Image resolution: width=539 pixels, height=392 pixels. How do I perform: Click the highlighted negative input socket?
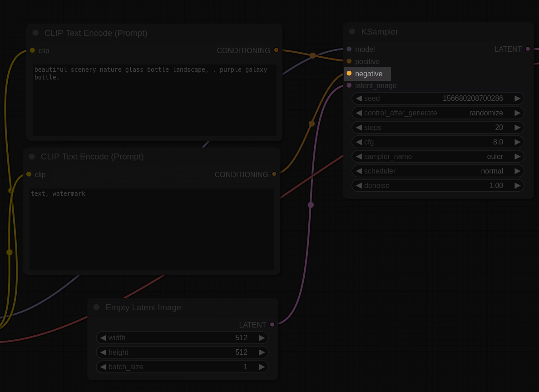tap(349, 73)
